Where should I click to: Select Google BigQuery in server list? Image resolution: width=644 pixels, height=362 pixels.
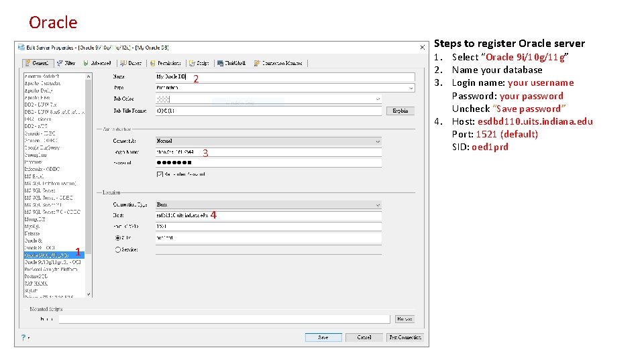pyautogui.click(x=42, y=147)
